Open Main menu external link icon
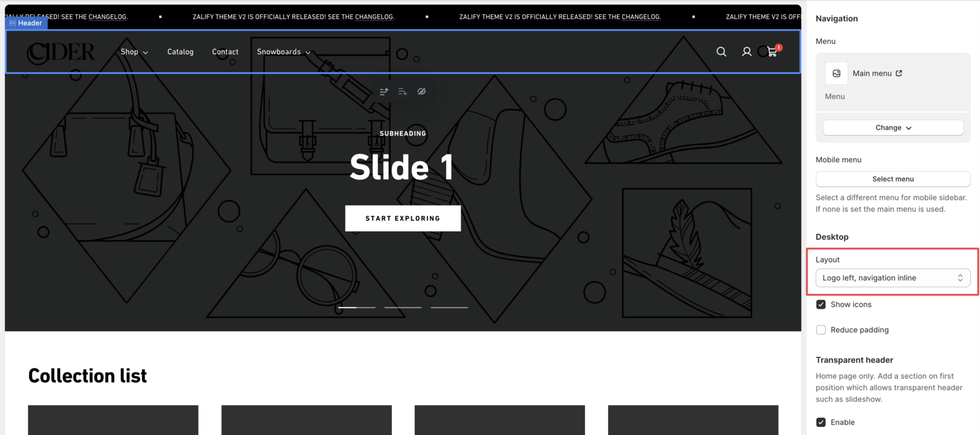Screen dimensions: 980x435 pos(899,73)
